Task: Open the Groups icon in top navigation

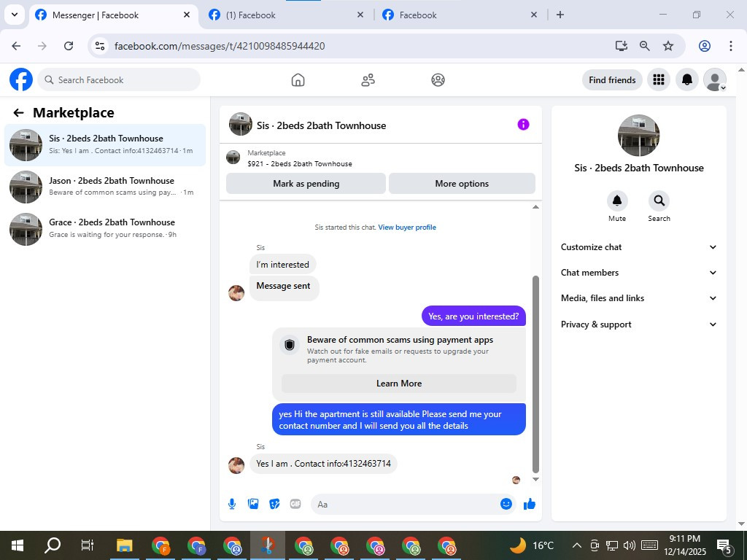Action: coord(438,80)
